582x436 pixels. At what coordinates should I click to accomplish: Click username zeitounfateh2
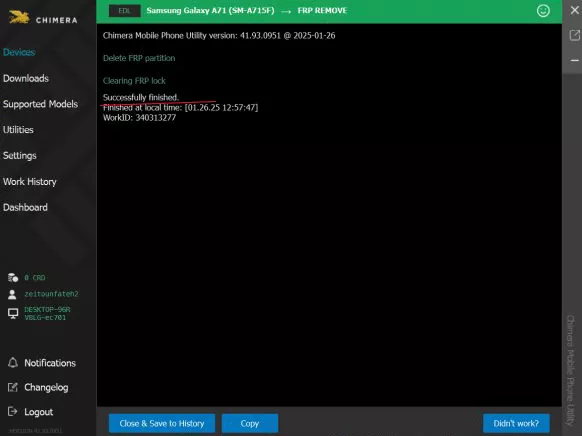pos(51,294)
